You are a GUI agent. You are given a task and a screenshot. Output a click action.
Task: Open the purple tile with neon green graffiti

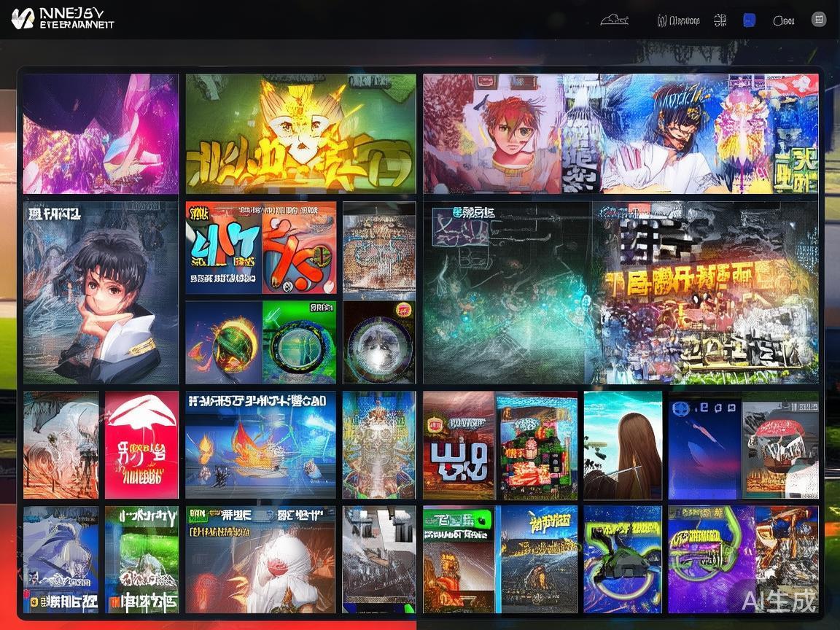pos(711,559)
